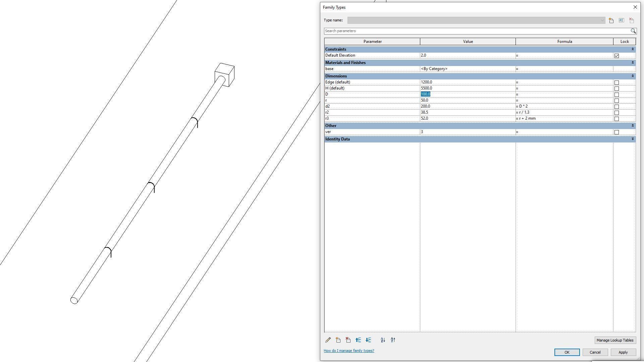The width and height of the screenshot is (644, 362).
Task: Enable the lock checkbox for Edge (default)
Action: pos(616,82)
